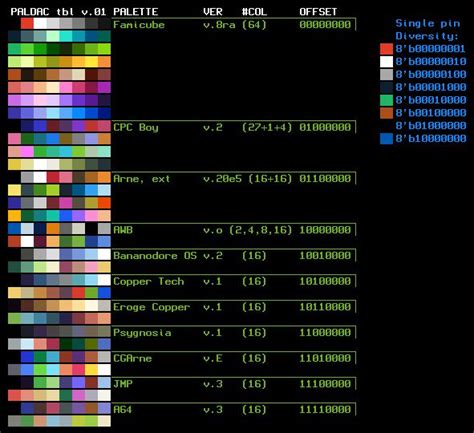Click the 'Diversity:' legend label
The image size is (474, 433).
point(427,36)
